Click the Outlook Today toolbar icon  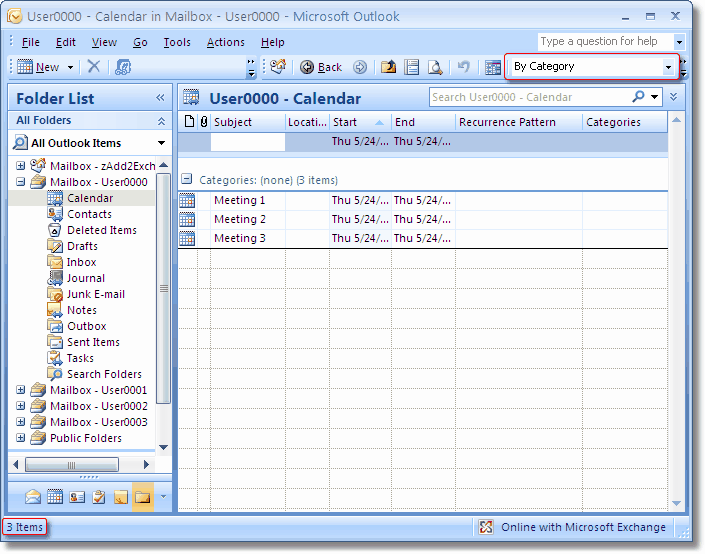click(x=278, y=67)
